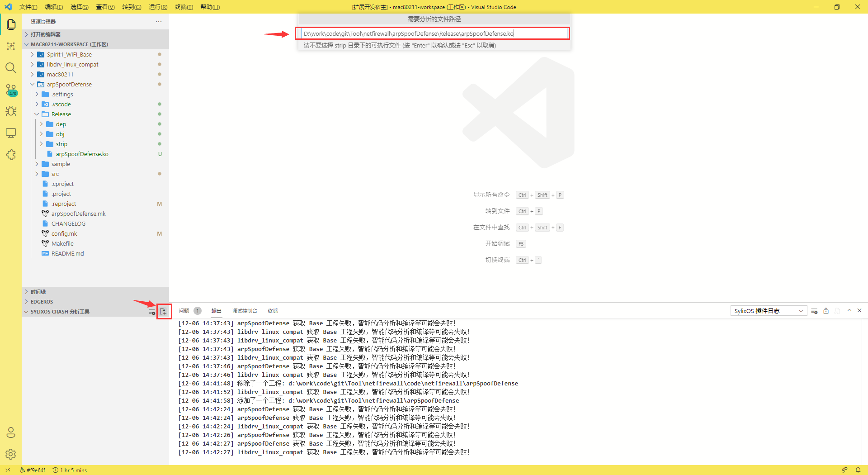Collapse the arpSpoofDefense project
868x475 pixels.
pos(95,84)
